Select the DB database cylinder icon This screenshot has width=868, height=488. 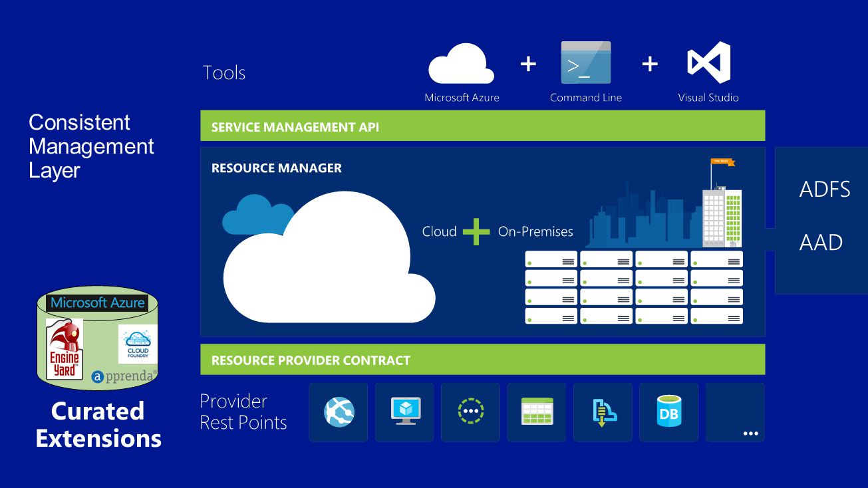(668, 412)
